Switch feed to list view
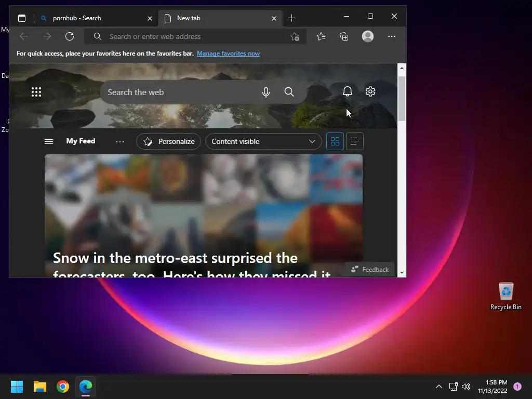Viewport: 532px width, 399px height. (x=354, y=141)
